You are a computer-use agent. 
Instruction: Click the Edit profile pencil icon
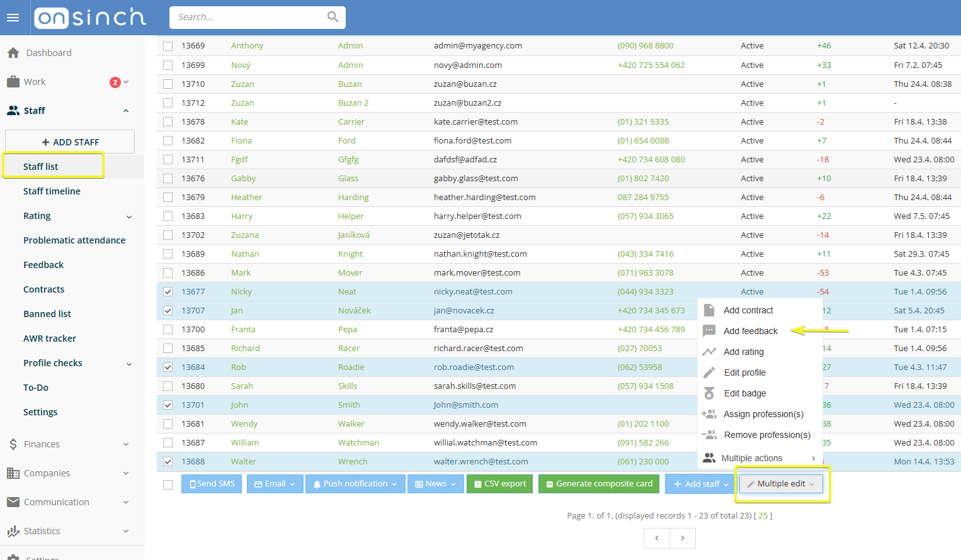[x=709, y=372]
